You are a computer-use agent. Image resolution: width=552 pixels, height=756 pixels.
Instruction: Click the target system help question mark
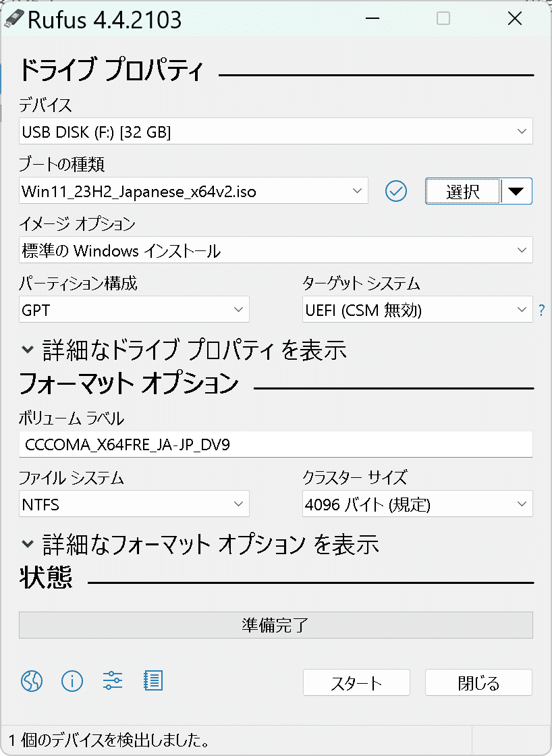click(x=542, y=310)
